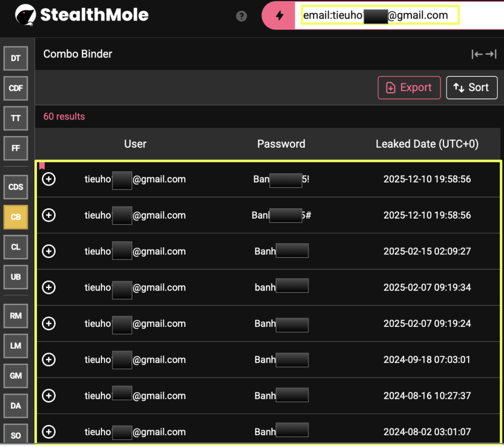The height and width of the screenshot is (447, 504).
Task: Open the GM sidebar module
Action: [15, 376]
